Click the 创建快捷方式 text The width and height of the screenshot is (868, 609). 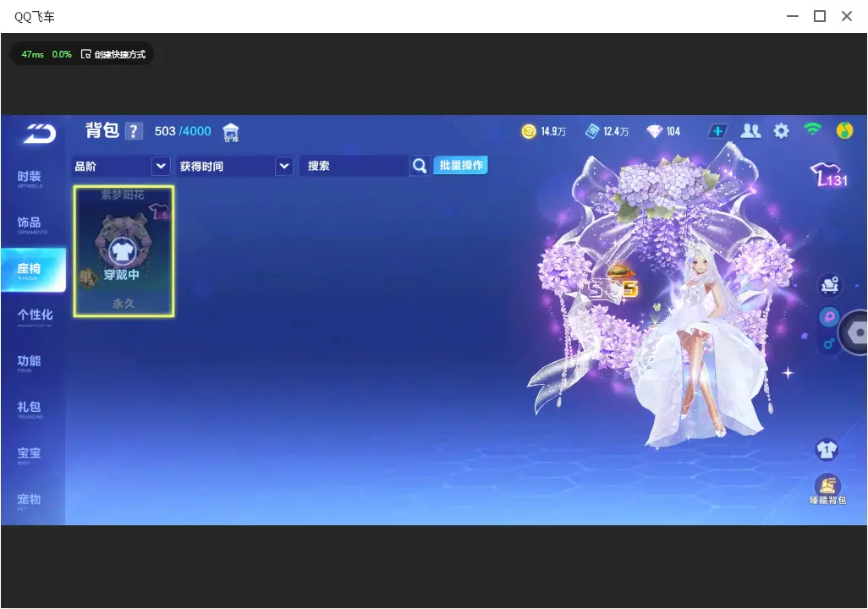click(x=119, y=54)
